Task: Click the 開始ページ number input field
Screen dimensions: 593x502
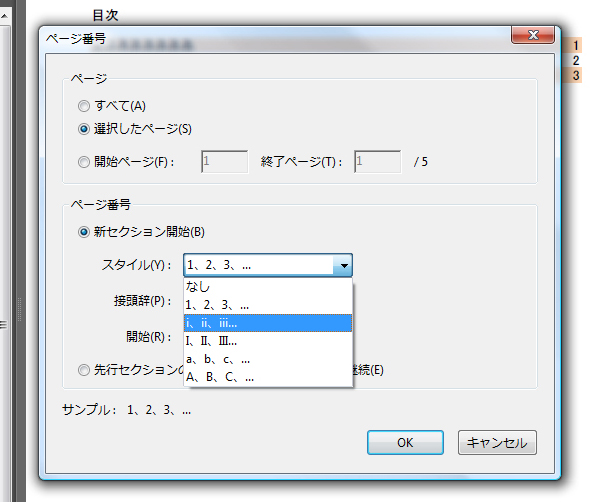Action: (x=225, y=162)
